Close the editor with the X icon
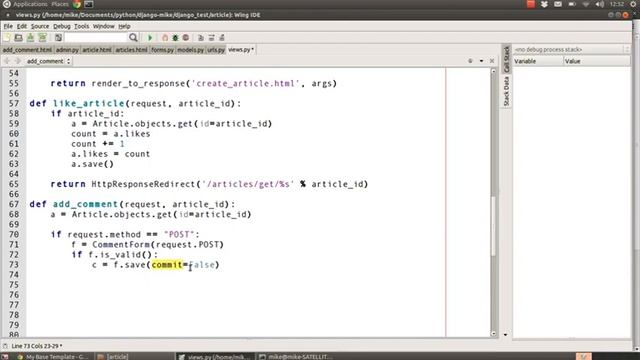This screenshot has height=360, width=640. click(492, 61)
